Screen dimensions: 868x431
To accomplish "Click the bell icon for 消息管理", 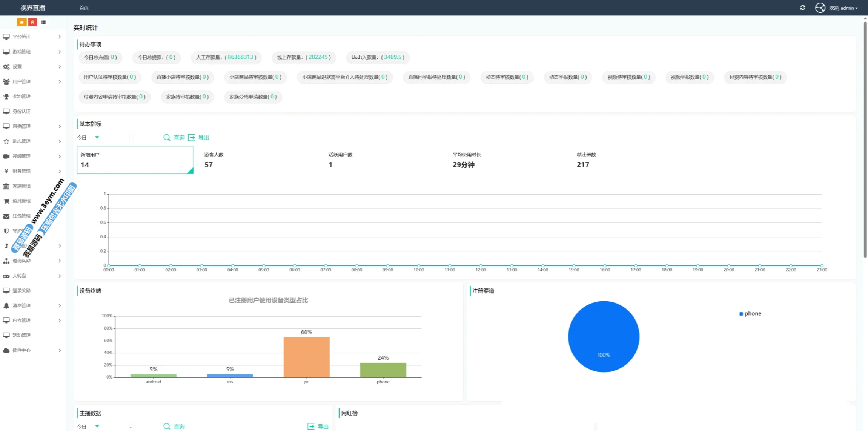I will point(6,305).
